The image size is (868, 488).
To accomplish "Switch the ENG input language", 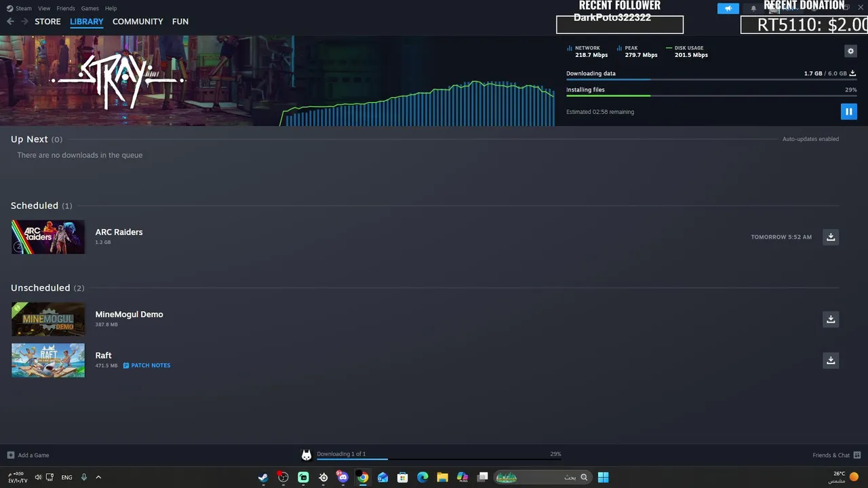I will pyautogui.click(x=66, y=477).
